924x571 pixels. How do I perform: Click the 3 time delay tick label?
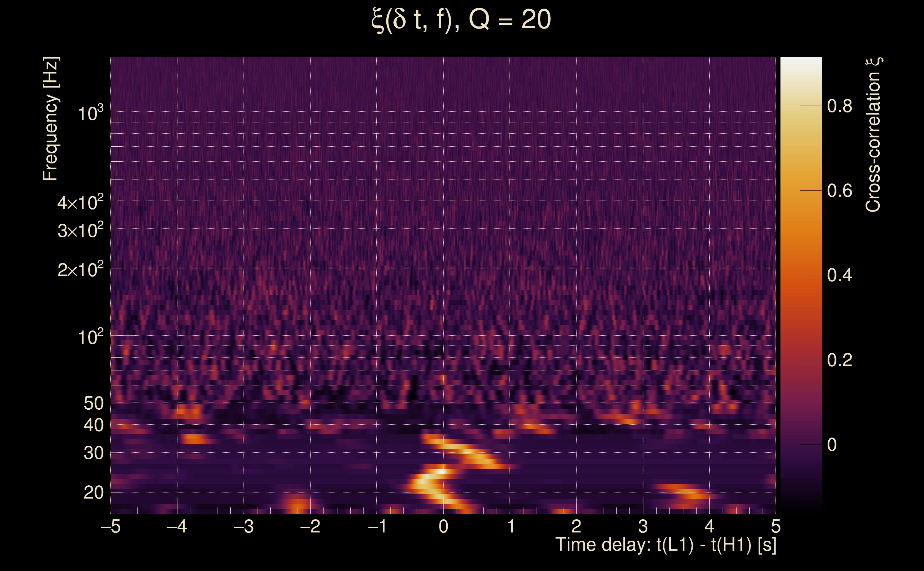(643, 526)
